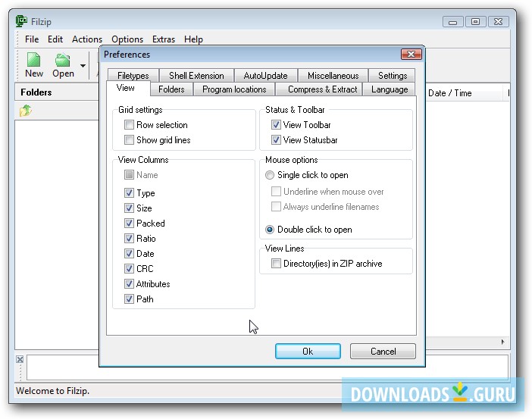The height and width of the screenshot is (419, 532).
Task: Uncheck the CRC column checkbox
Action: tap(129, 269)
